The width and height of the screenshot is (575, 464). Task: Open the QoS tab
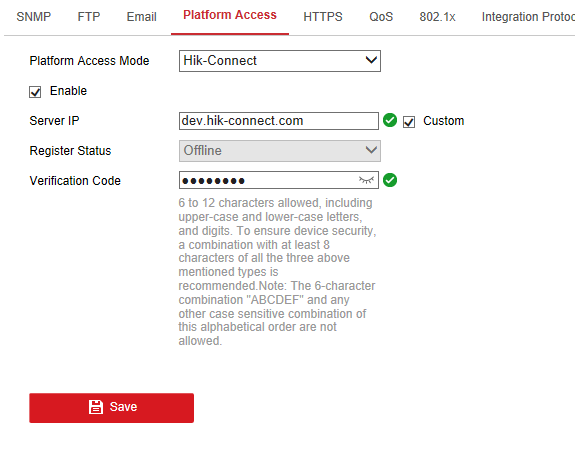tap(381, 17)
